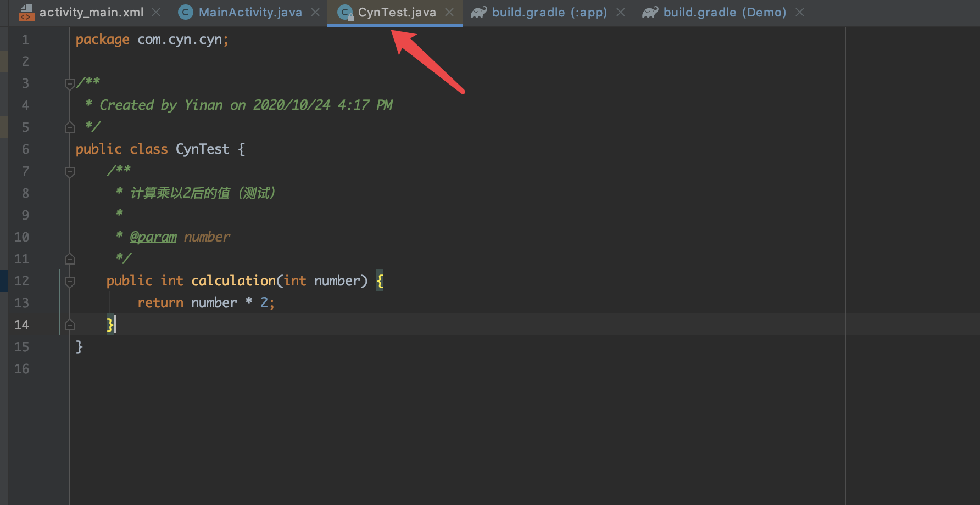Click the Chinese description comment on line 8
This screenshot has height=505, width=980.
click(196, 193)
